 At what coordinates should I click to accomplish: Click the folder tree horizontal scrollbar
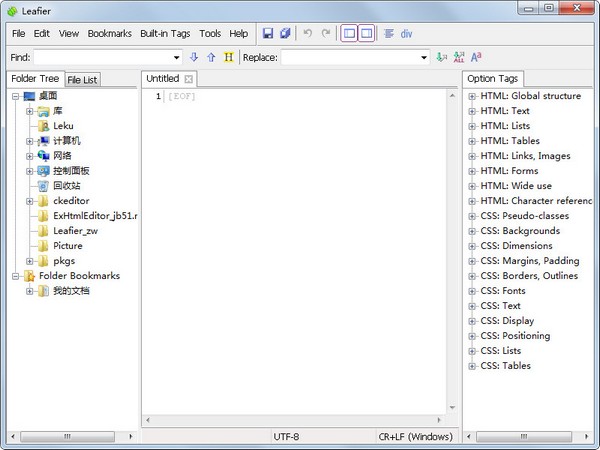pos(67,436)
